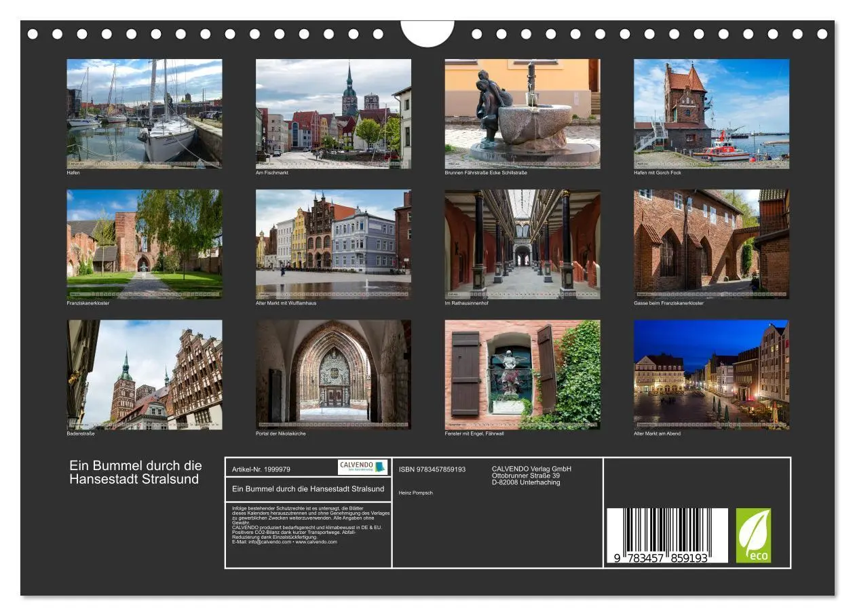Click the large calendar title at the left
Viewport: 855px width, 616px height.
tap(136, 472)
